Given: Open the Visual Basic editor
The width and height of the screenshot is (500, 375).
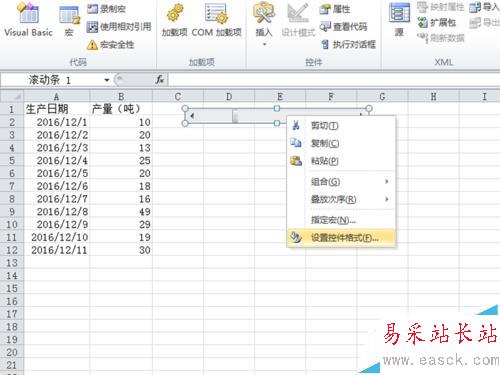Looking at the screenshot, I should click(x=28, y=20).
